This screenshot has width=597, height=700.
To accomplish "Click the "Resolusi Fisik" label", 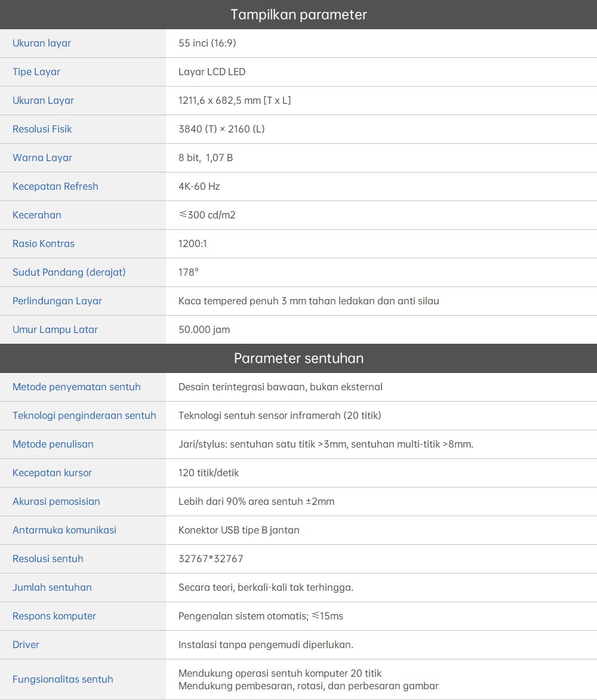I will (x=42, y=129).
